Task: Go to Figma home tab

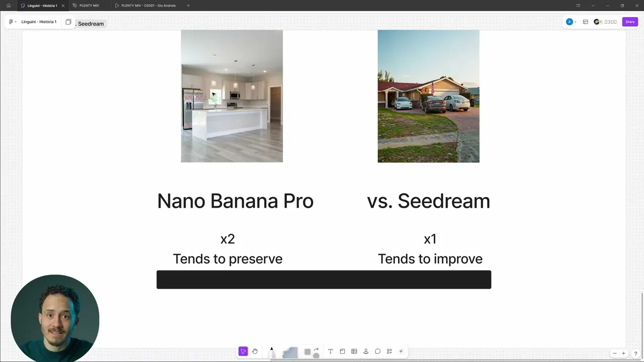Action: point(8,6)
